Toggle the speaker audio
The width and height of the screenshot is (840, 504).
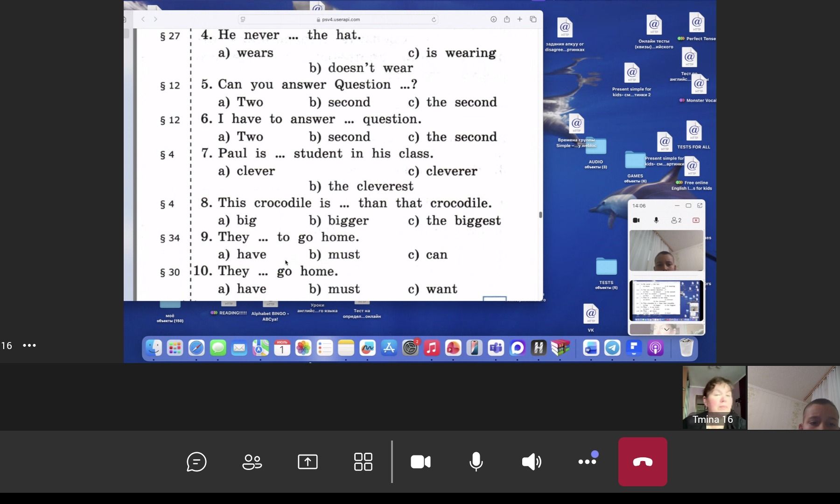tap(532, 462)
